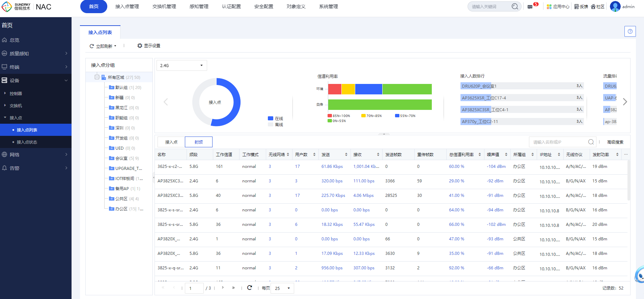
Task: Open the 2.4G band dropdown
Action: 181,65
